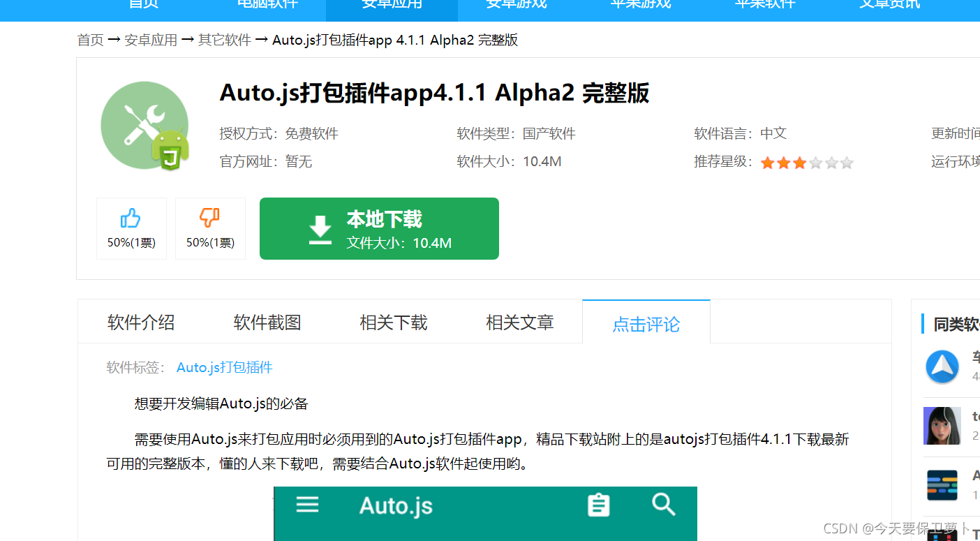Click the 授权方式: 免费软件 text
This screenshot has width=980, height=541.
[279, 133]
